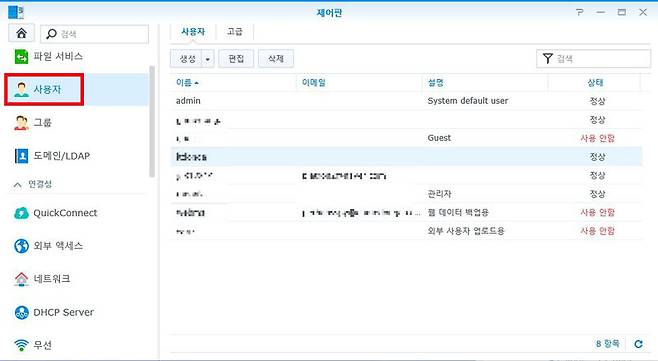Viewport: 658px width, 361px height.
Task: Click the Control Panel app icon in title bar
Action: [16, 12]
